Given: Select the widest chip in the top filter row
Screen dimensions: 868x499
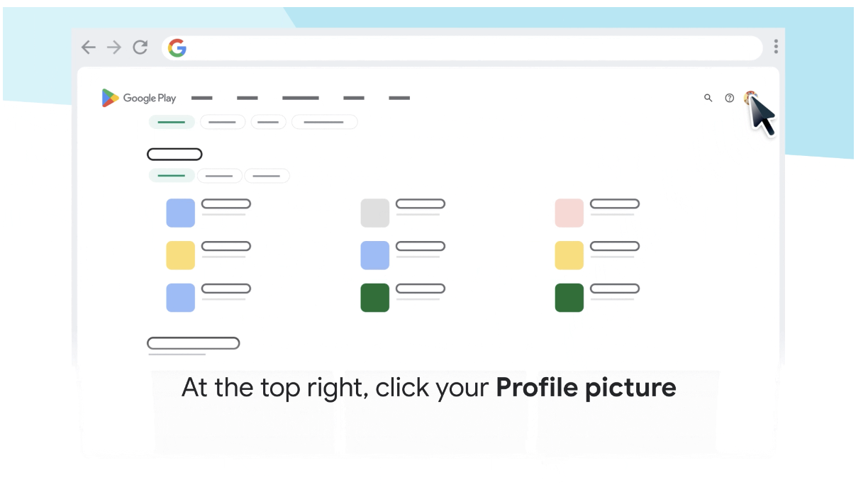Looking at the screenshot, I should [x=324, y=122].
